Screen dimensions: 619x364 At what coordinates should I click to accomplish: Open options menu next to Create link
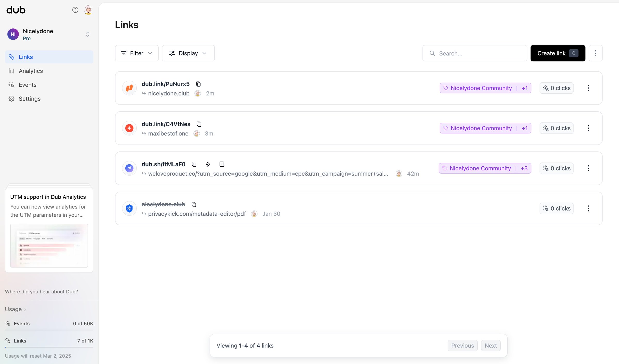click(x=596, y=53)
